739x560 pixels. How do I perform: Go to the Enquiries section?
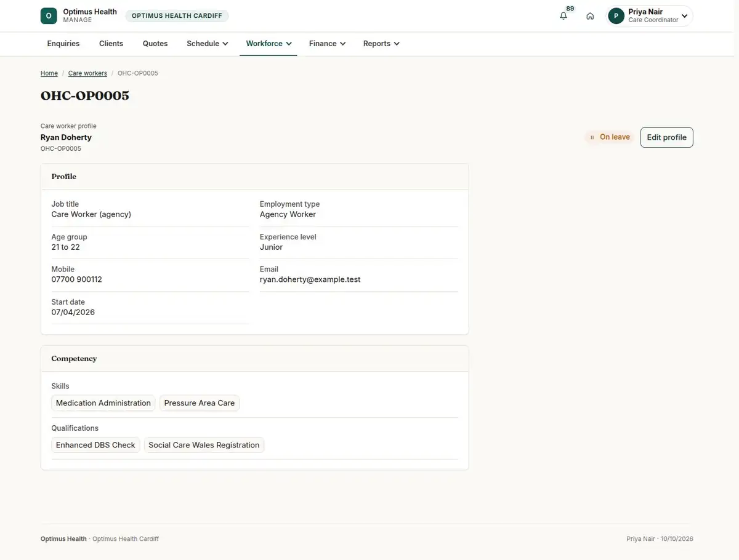(x=63, y=44)
